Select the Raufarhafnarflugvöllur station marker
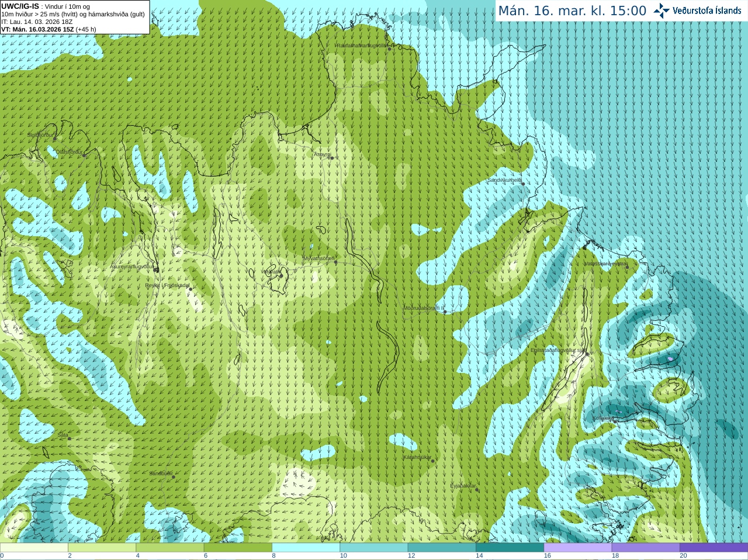The width and height of the screenshot is (748, 560). coord(390,49)
